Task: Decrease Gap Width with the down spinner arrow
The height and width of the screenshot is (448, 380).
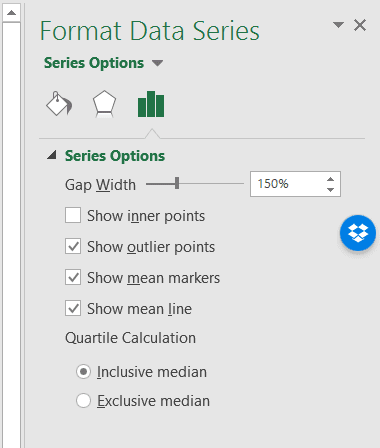Action: click(330, 190)
